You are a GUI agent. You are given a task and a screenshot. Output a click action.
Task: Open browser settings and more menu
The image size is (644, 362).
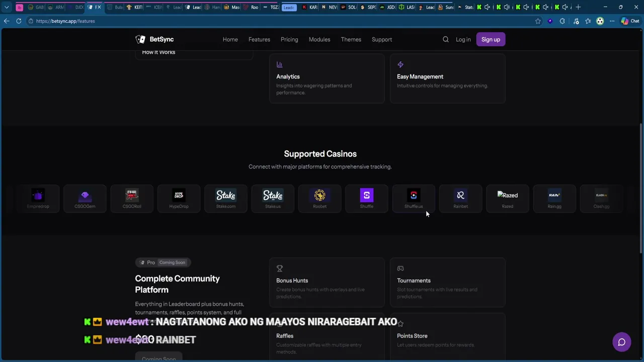(x=612, y=21)
